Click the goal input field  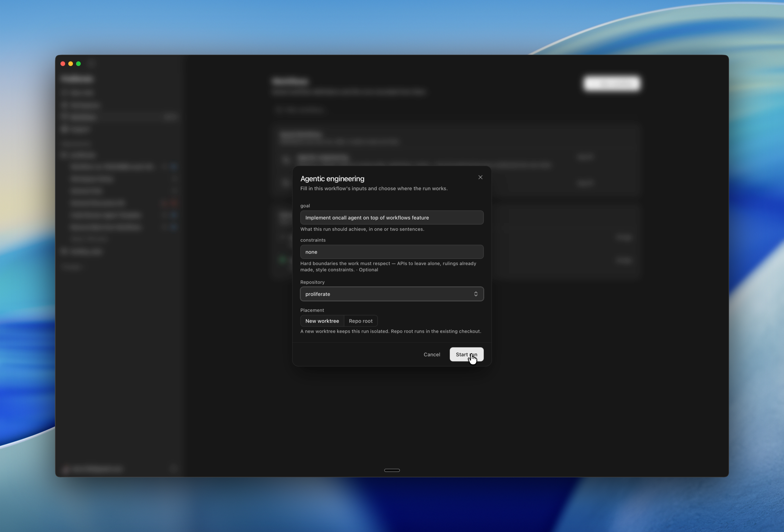(x=392, y=217)
